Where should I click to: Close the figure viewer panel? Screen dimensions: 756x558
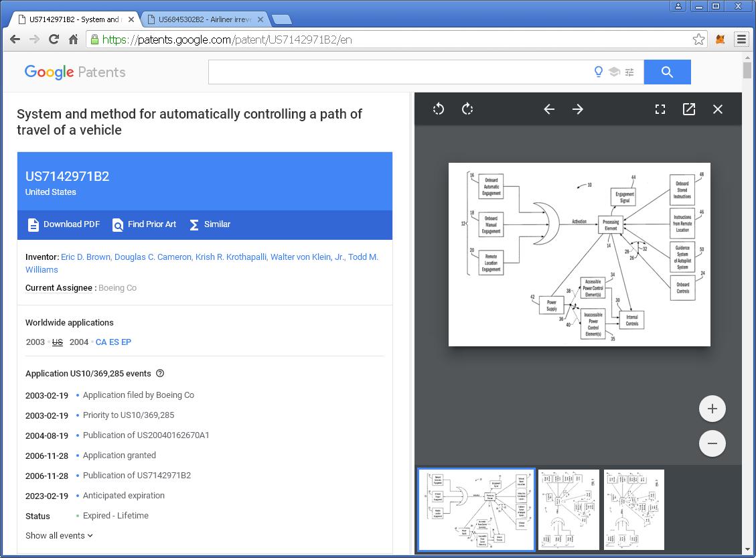coord(717,109)
